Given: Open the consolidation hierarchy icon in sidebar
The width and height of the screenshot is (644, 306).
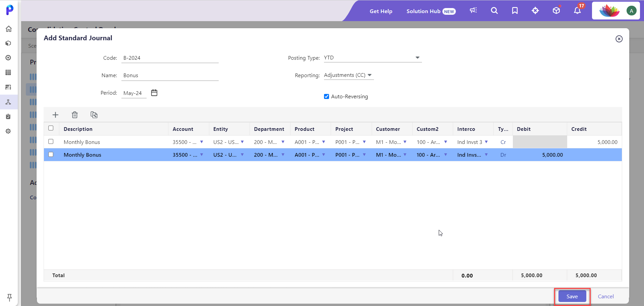Looking at the screenshot, I should [8, 102].
